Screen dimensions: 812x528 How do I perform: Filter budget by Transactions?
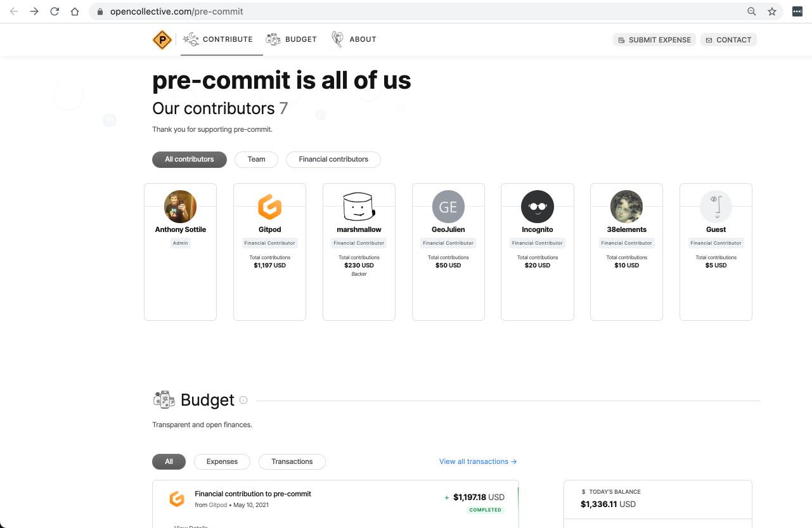coord(292,461)
